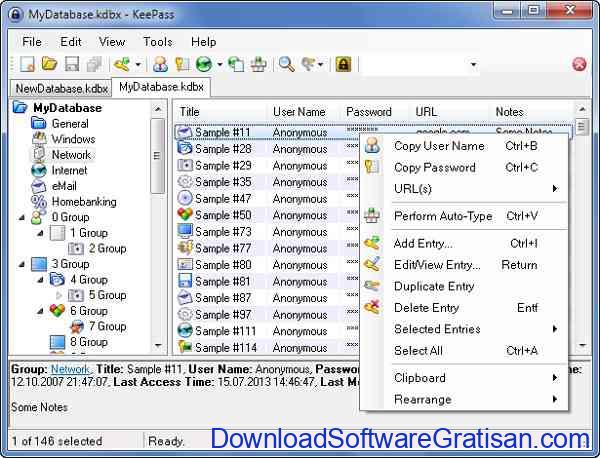Click the Copy User Name toolbar icon
The height and width of the screenshot is (458, 600).
[160, 64]
